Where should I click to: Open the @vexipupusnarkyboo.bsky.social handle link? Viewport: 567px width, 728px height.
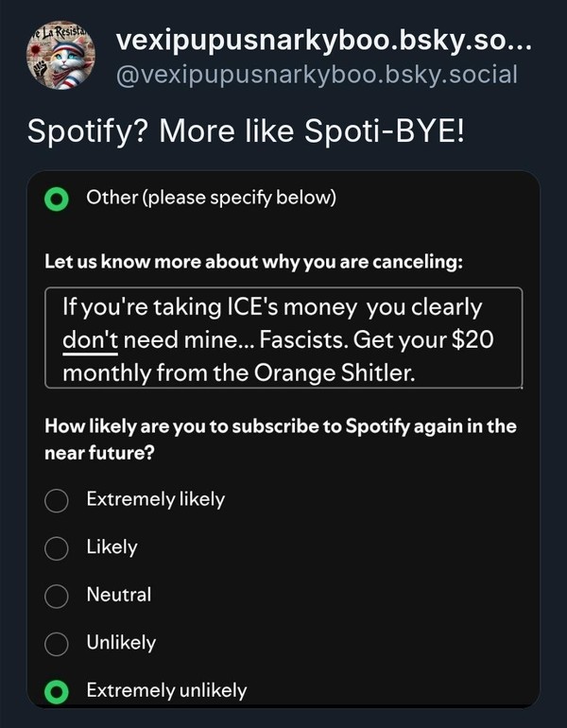point(316,75)
